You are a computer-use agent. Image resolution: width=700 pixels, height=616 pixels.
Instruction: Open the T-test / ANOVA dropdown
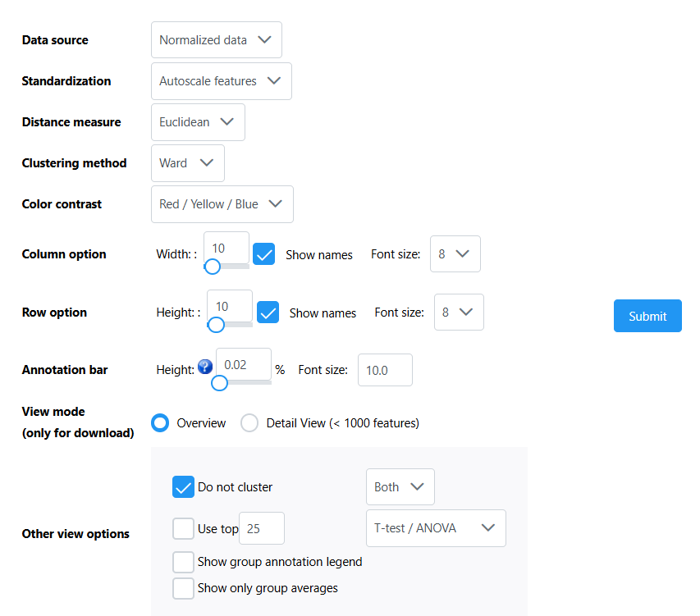435,528
